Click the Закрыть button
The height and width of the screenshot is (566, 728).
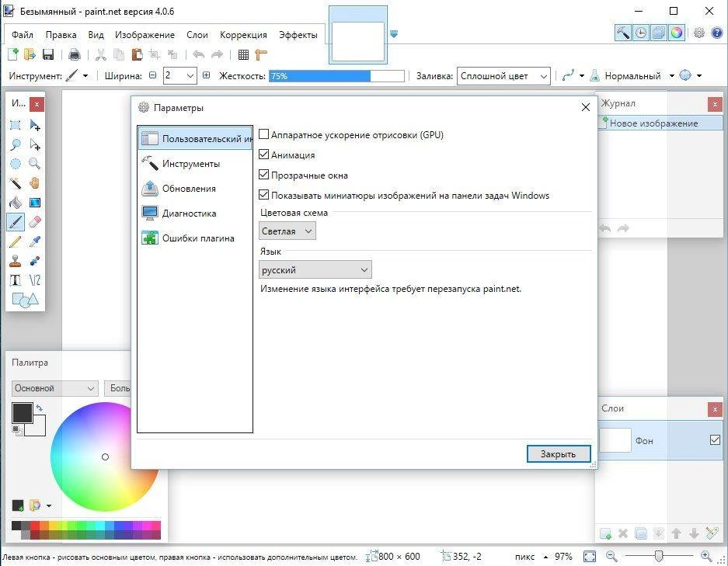point(559,453)
